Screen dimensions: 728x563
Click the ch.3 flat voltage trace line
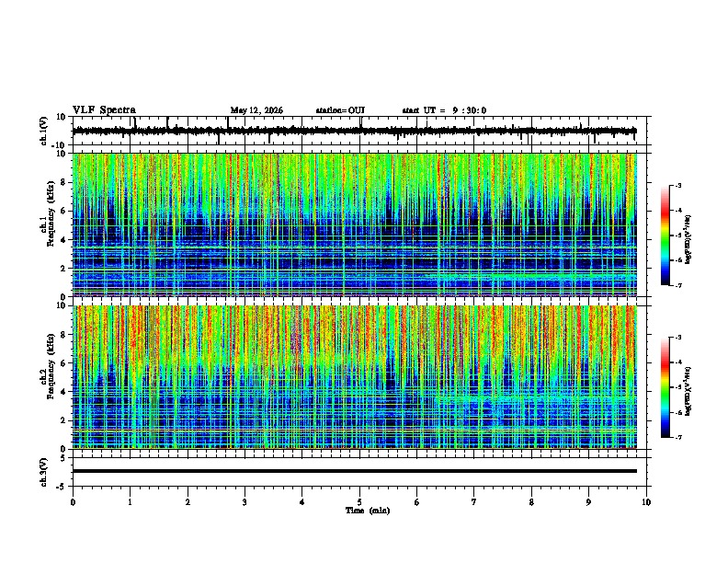pyautogui.click(x=354, y=471)
